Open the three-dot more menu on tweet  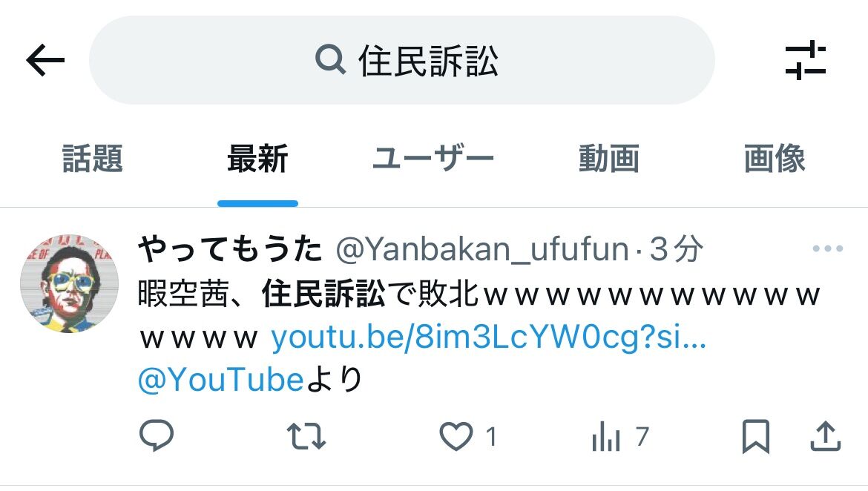[828, 248]
